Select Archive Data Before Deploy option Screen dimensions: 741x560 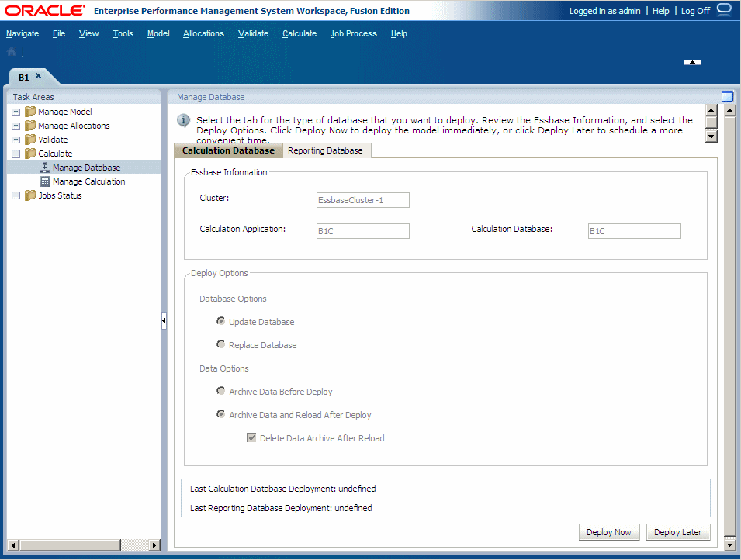(x=220, y=391)
